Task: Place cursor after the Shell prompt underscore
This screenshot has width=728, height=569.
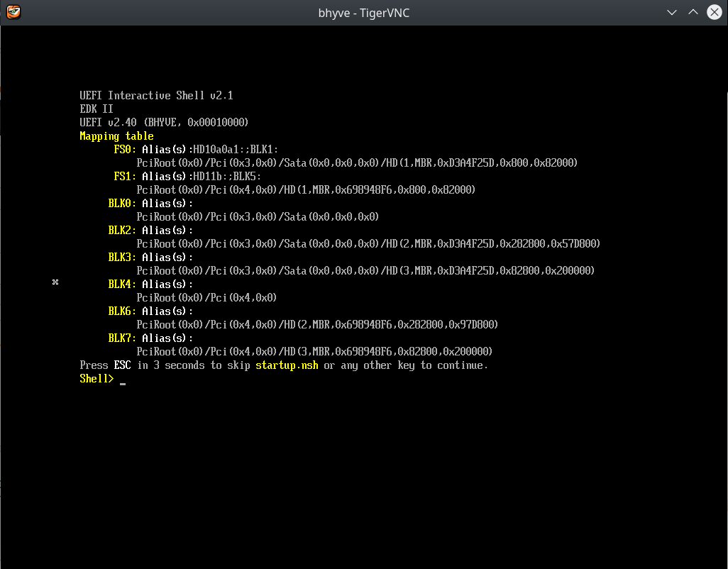Action: coord(122,381)
